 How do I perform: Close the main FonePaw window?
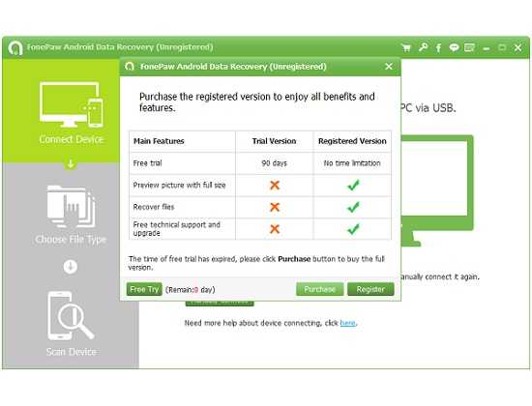pos(517,47)
